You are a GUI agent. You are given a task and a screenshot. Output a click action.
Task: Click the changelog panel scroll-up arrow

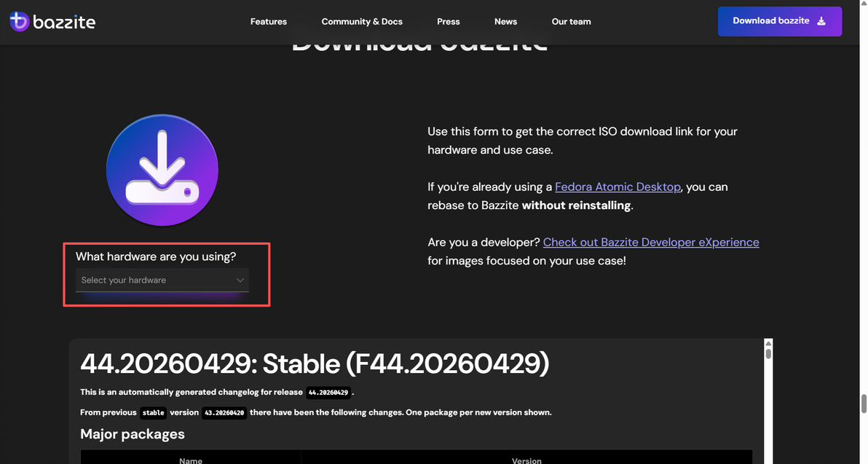[x=768, y=343]
